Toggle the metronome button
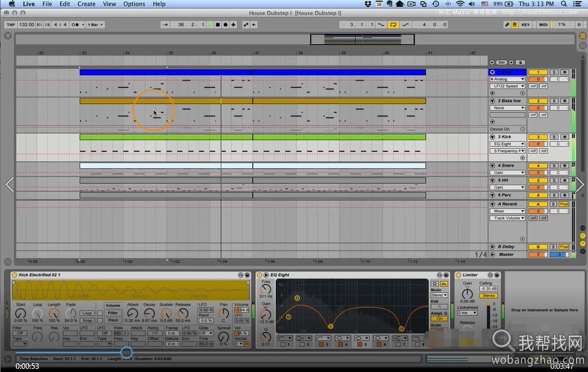This screenshot has width=588, height=372. click(x=75, y=24)
